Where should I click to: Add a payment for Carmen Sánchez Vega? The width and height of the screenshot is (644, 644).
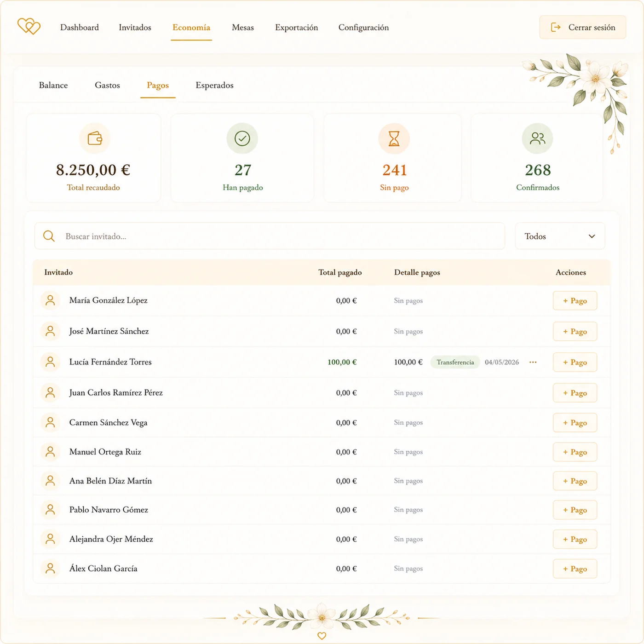pos(575,422)
